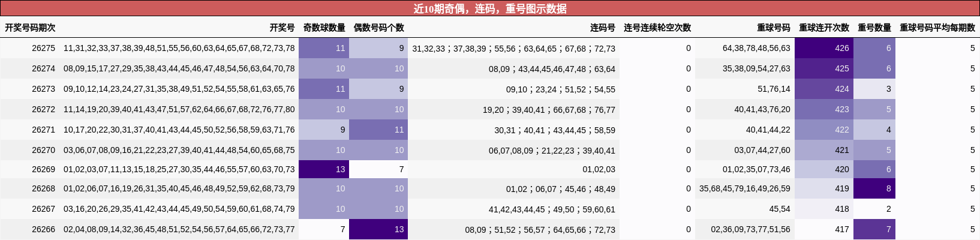Click the streak count cell 417

pyautogui.click(x=824, y=229)
